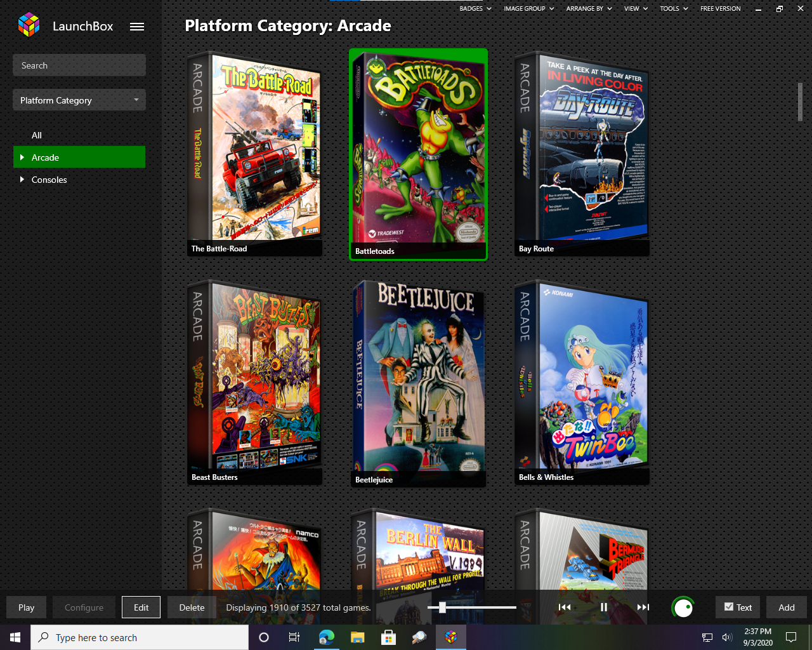Click the Configure button
812x650 pixels.
84,607
